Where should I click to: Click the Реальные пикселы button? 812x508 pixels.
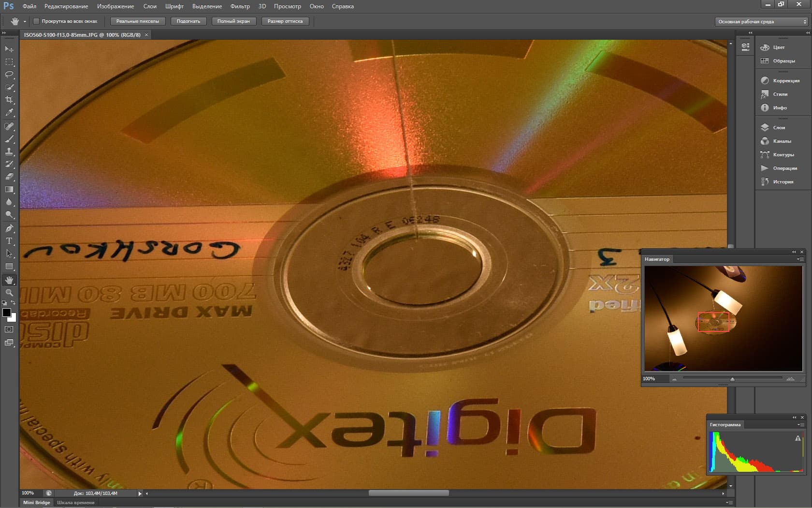(138, 21)
